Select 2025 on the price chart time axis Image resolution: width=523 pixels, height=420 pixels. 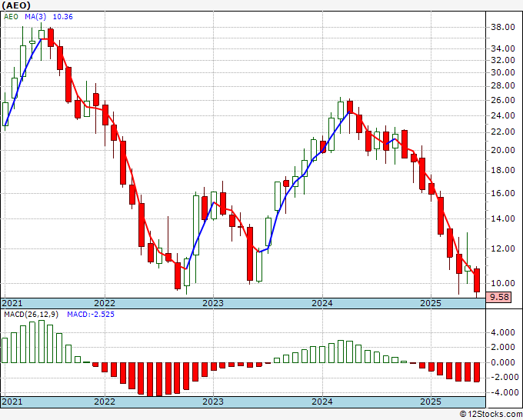pyautogui.click(x=431, y=303)
